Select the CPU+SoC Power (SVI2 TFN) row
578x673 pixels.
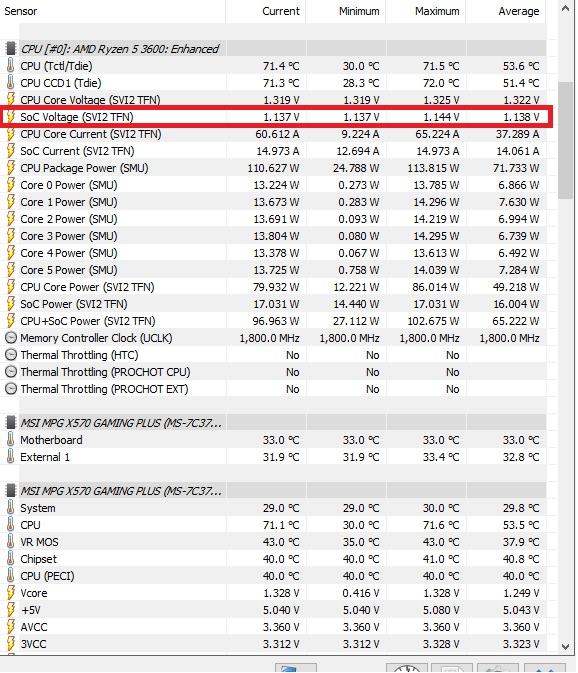click(x=273, y=321)
